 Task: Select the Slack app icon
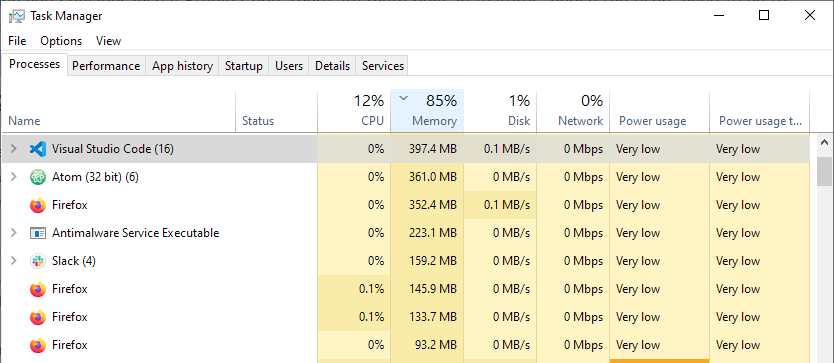(38, 261)
